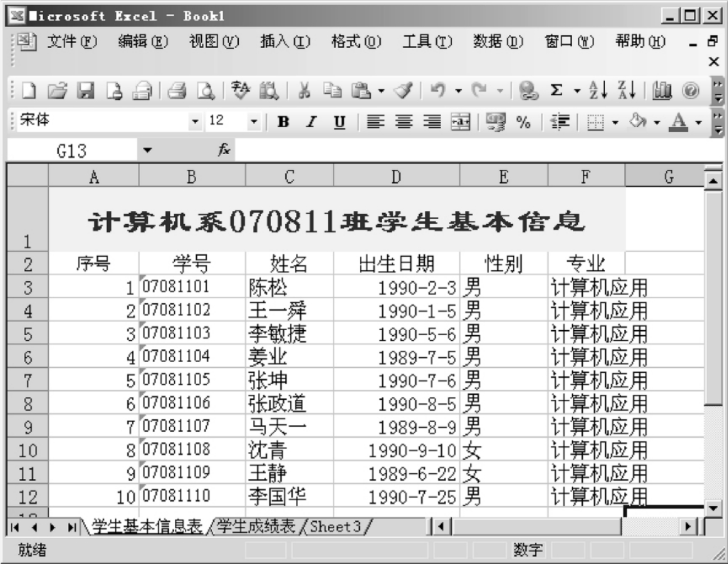The image size is (728, 564).
Task: Select cell containing 李敏捷
Action: click(x=289, y=334)
